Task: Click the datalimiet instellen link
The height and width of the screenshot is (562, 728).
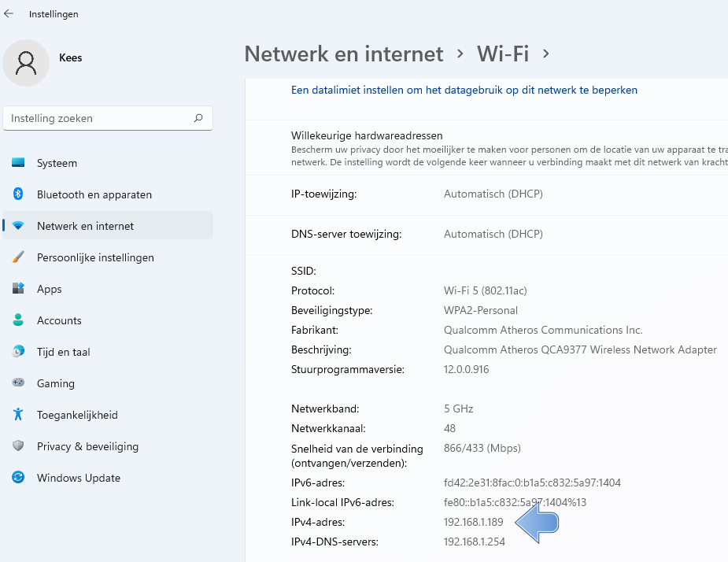Action: tap(464, 90)
